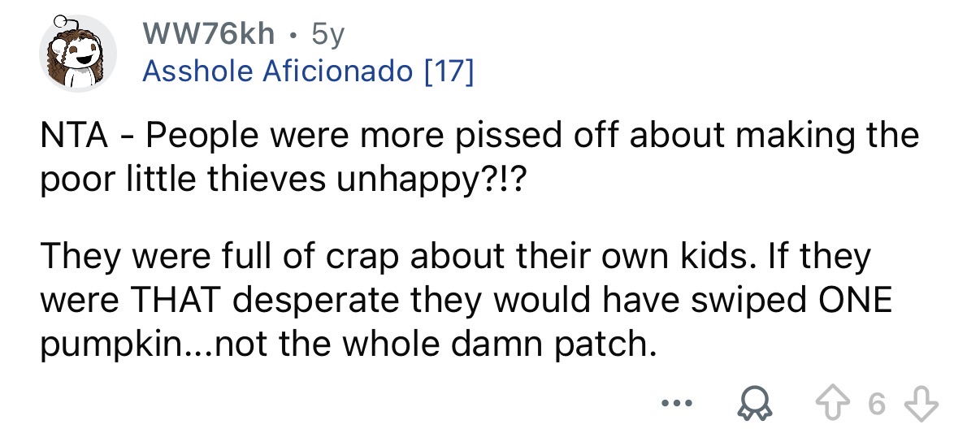980x429 pixels.
Task: Click the WW76kh Snoo avatar
Action: click(79, 54)
